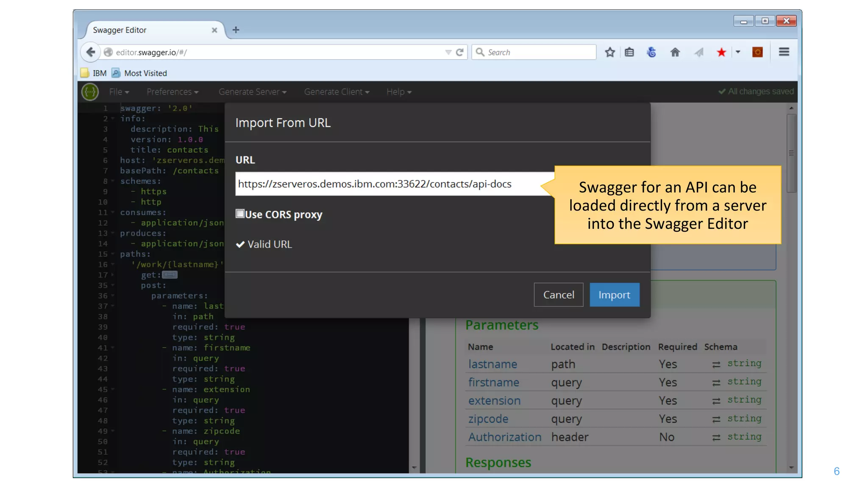This screenshot has height=488, width=868.
Task: Click schema arrows icon for lastname row
Action: (716, 364)
